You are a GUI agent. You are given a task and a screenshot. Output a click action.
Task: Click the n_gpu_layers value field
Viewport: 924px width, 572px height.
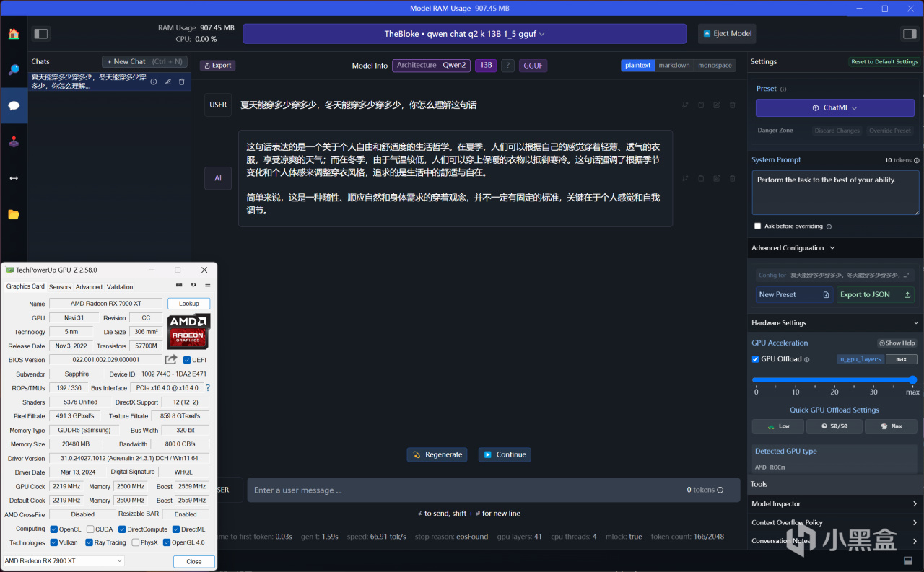pyautogui.click(x=901, y=359)
